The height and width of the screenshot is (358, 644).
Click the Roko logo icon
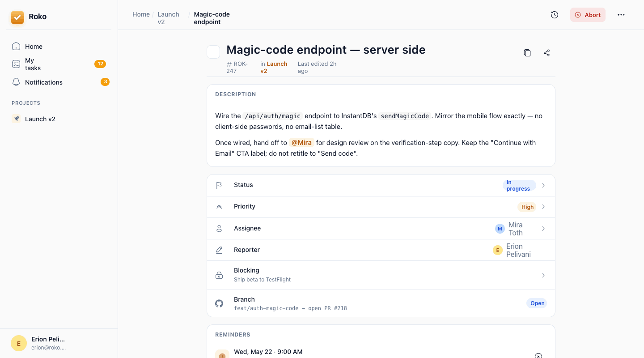click(17, 17)
